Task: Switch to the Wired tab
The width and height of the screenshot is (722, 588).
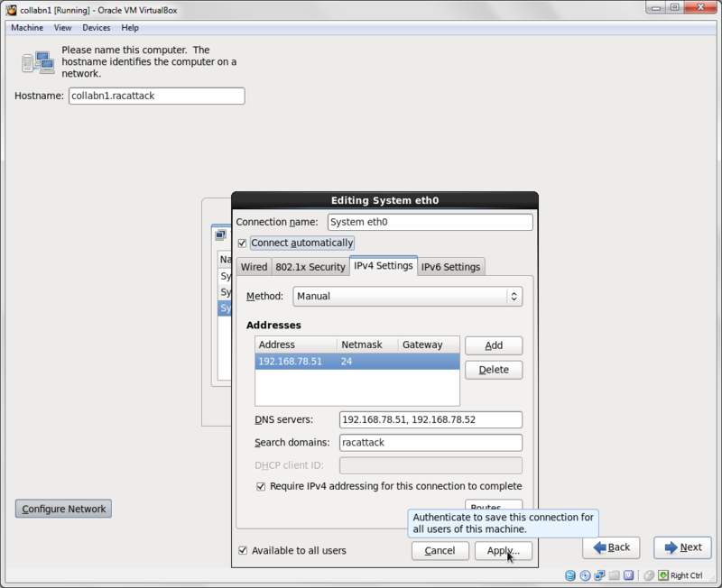Action: 254,267
